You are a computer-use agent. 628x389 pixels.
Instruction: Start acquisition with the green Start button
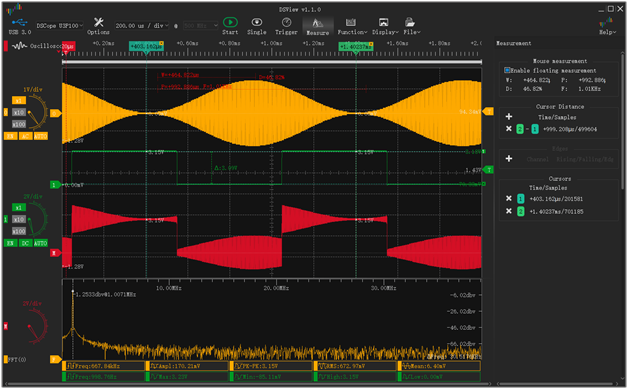230,22
